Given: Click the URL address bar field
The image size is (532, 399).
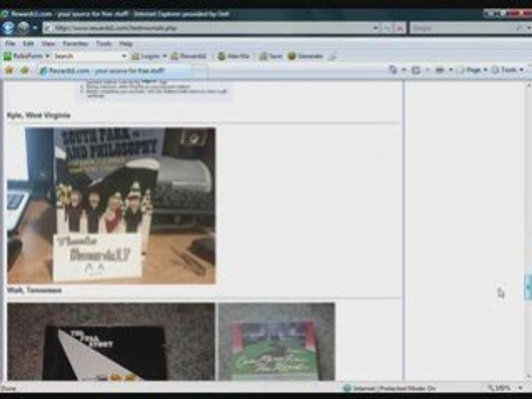Looking at the screenshot, I should pyautogui.click(x=207, y=28).
